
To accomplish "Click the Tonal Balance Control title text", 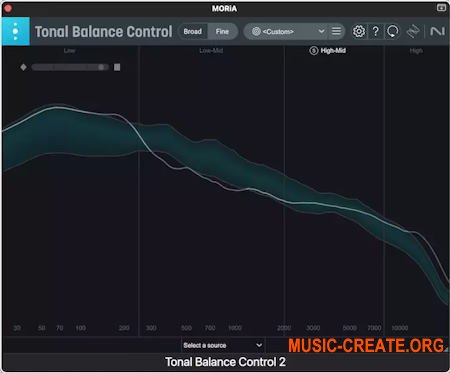I will pos(104,32).
